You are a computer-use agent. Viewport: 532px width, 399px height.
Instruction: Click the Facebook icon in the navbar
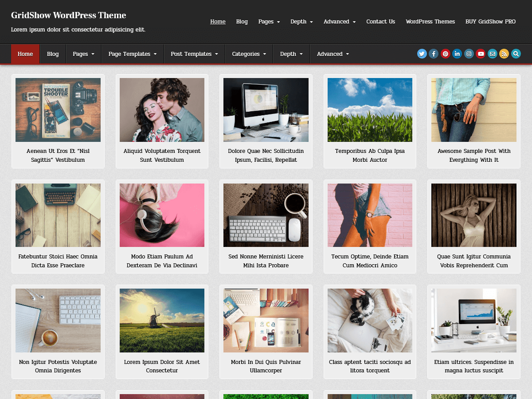(x=434, y=54)
